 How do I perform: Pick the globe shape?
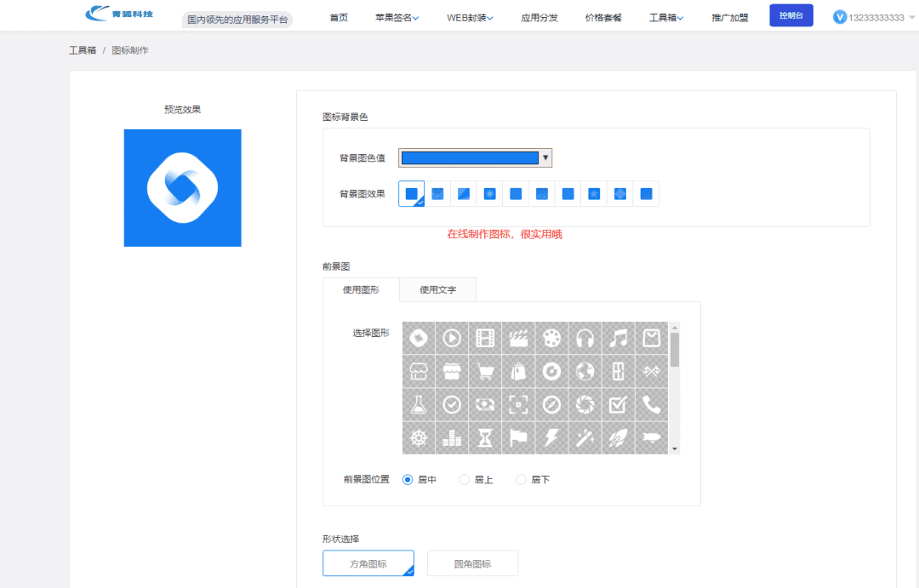pos(585,371)
